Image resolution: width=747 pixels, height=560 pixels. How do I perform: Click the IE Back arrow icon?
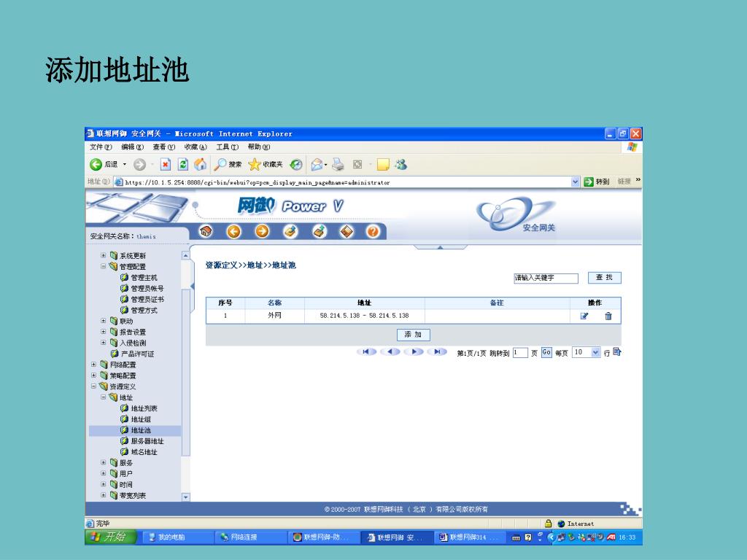96,164
